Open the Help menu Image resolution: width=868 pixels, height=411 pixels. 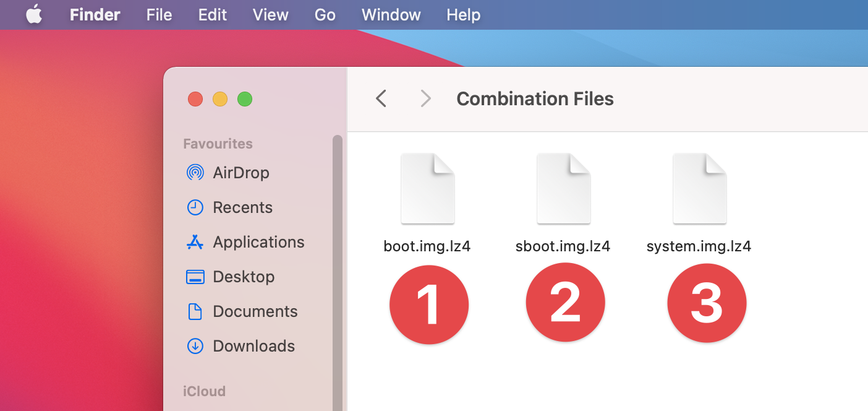[x=463, y=15]
